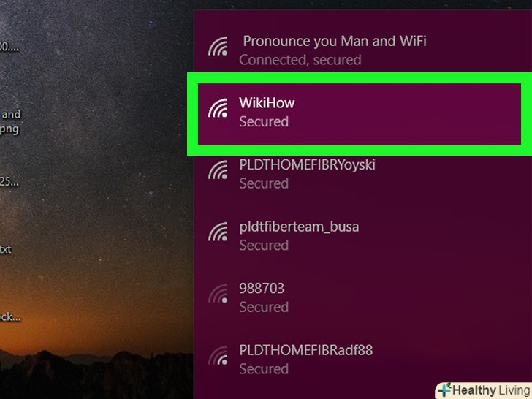Click Wi-Fi signal icon beside WikiHow network
The width and height of the screenshot is (532, 399).
(x=218, y=108)
